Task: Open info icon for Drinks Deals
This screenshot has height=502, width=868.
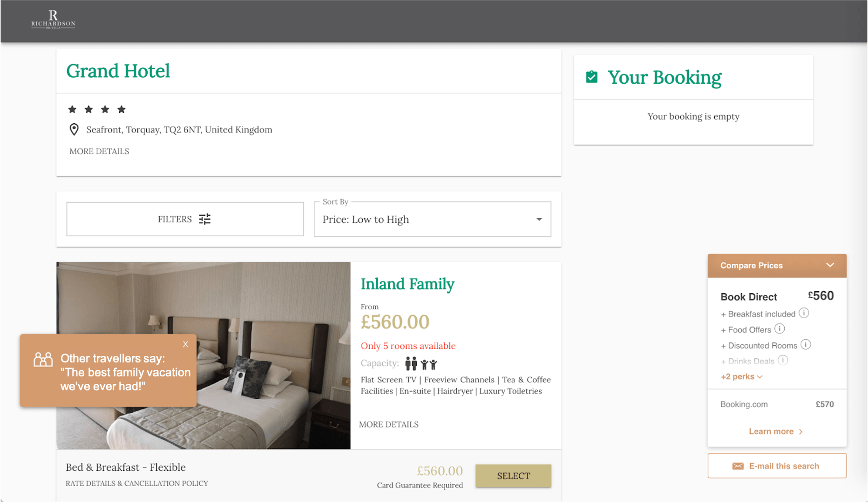Action: point(783,360)
